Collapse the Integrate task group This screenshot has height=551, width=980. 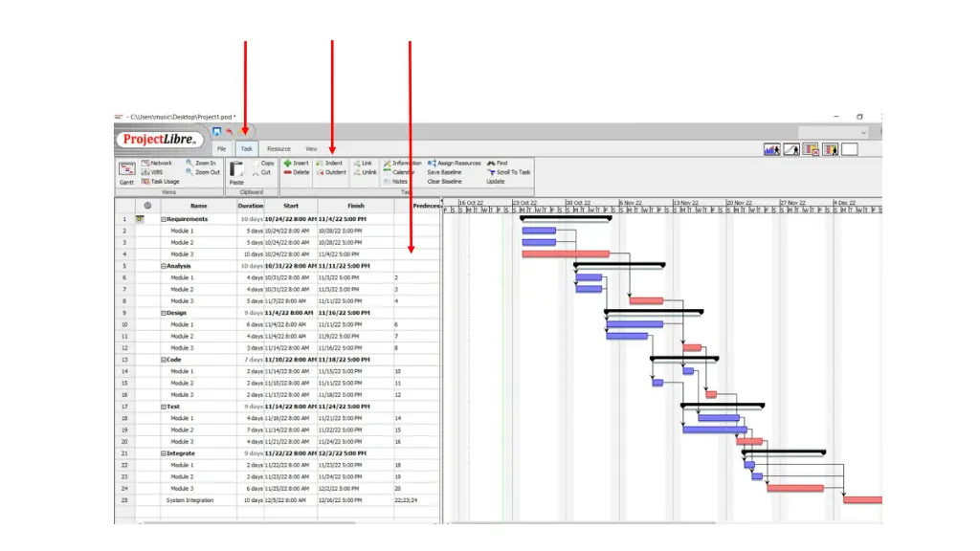point(164,453)
